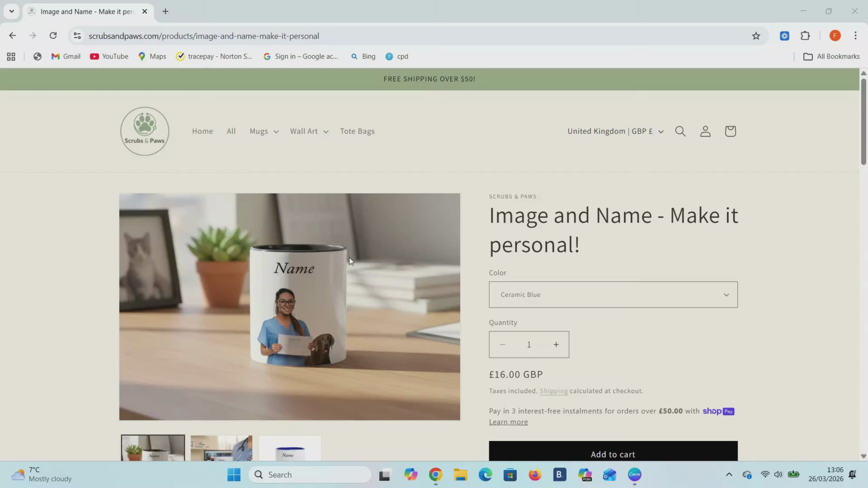Open Microsoft Edge from the taskbar
The height and width of the screenshot is (488, 868).
485,475
